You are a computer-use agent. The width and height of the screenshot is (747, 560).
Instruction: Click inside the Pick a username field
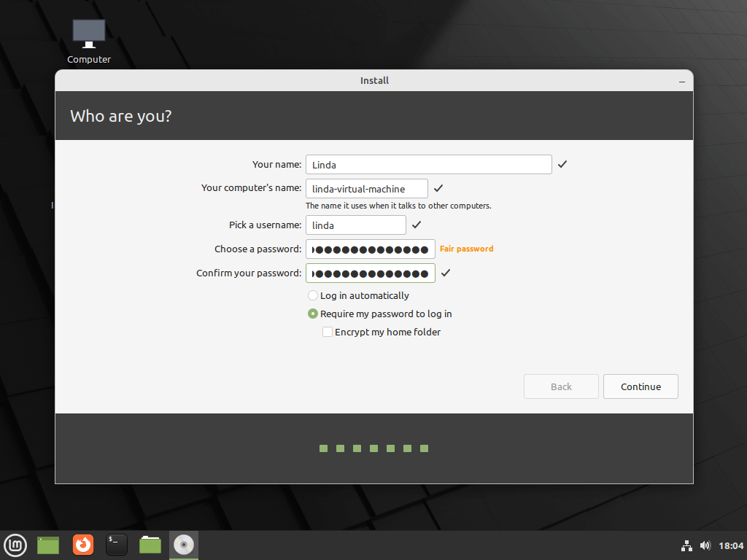click(355, 225)
